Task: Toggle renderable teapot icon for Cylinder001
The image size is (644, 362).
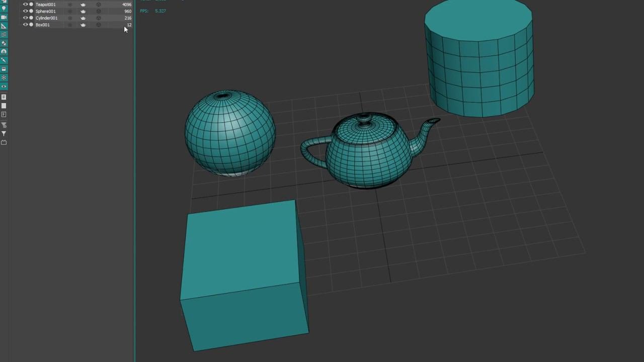Action: point(83,18)
